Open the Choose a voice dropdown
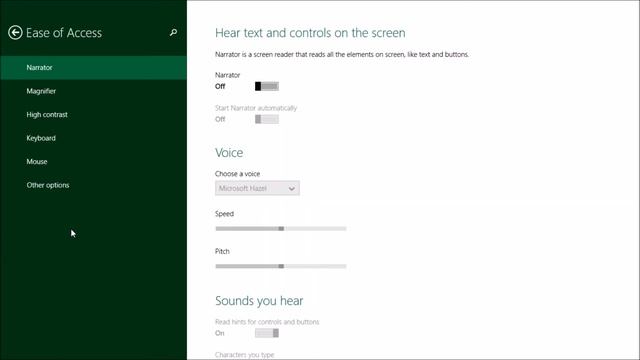The height and width of the screenshot is (360, 640). (257, 188)
